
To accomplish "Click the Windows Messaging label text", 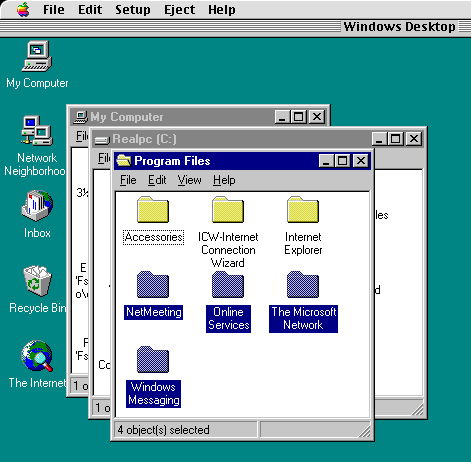I will tap(153, 394).
